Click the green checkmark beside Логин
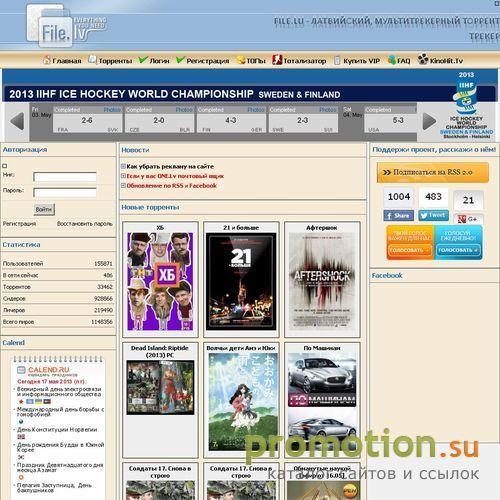This screenshot has height=500, width=500. click(x=143, y=60)
